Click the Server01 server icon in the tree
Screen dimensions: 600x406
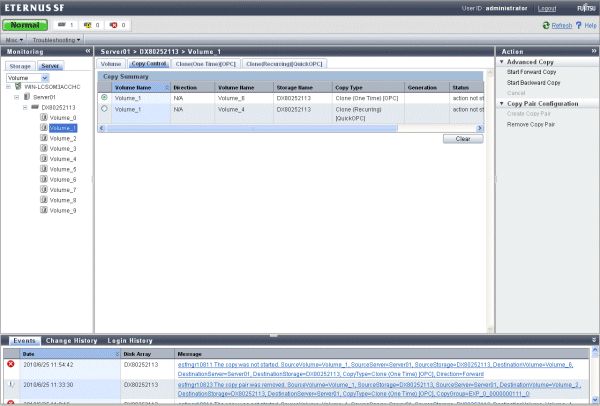click(x=27, y=97)
